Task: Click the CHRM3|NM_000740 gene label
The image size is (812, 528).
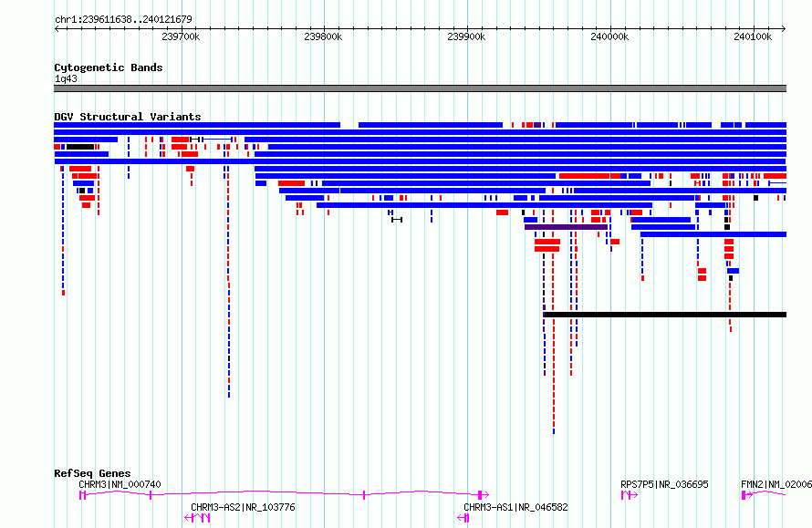Action: tap(120, 484)
